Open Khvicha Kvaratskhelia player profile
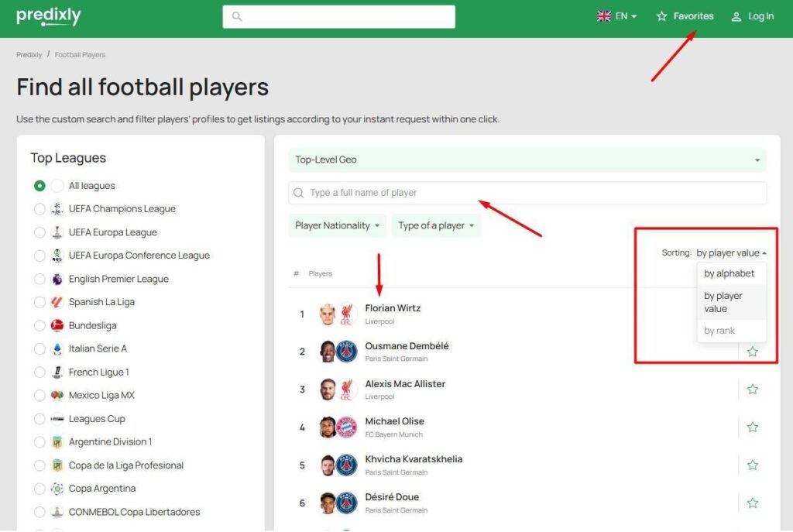The image size is (793, 532). pyautogui.click(x=414, y=459)
